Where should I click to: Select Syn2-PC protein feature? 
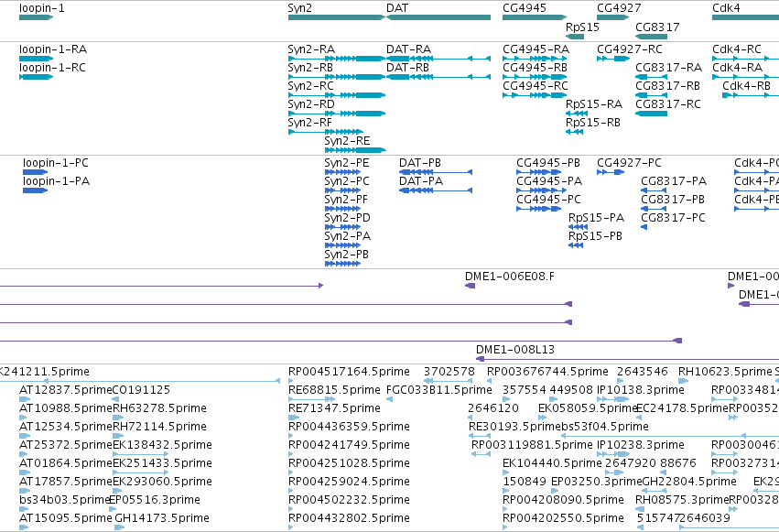point(342,190)
